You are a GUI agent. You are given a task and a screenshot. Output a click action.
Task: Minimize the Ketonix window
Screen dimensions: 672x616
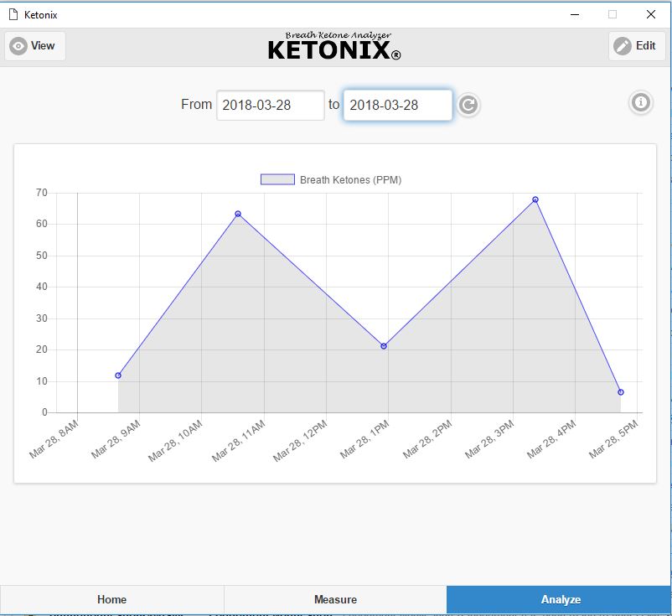point(575,14)
